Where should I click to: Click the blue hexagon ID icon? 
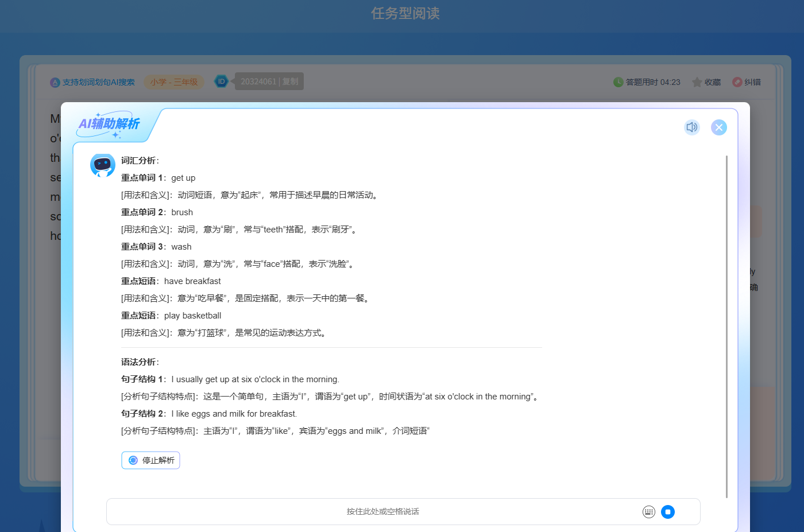tap(221, 81)
